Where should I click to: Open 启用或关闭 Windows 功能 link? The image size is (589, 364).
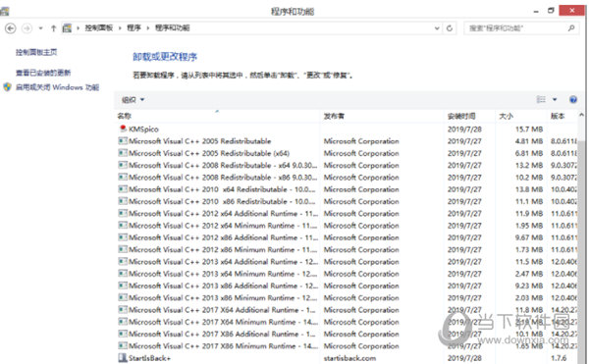[x=58, y=87]
